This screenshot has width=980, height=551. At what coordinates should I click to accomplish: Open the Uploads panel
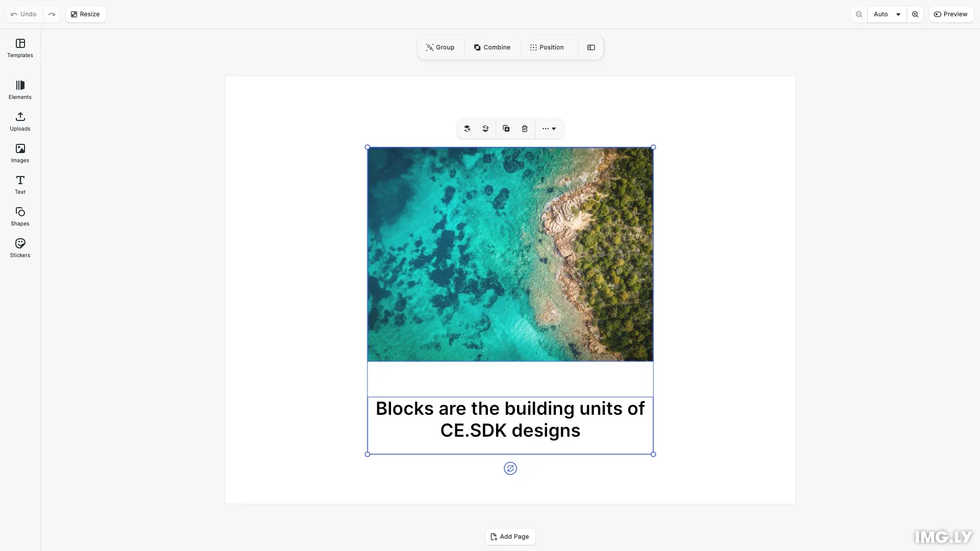tap(20, 121)
